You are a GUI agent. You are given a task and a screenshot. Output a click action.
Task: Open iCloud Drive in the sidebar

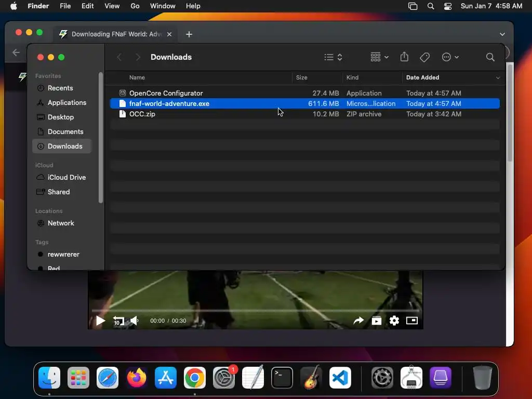pyautogui.click(x=62, y=178)
